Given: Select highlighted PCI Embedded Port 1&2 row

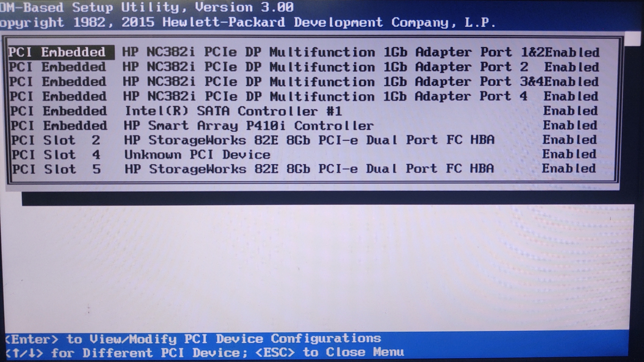Looking at the screenshot, I should point(61,52).
